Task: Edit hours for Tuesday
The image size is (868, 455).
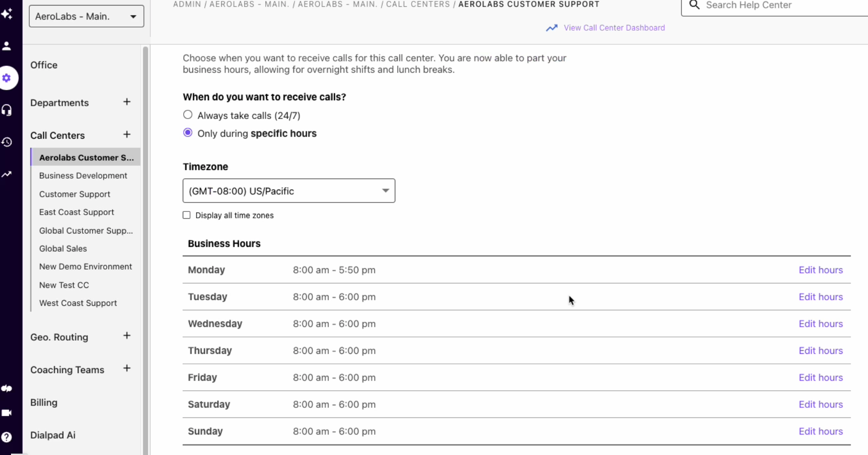Action: (821, 297)
